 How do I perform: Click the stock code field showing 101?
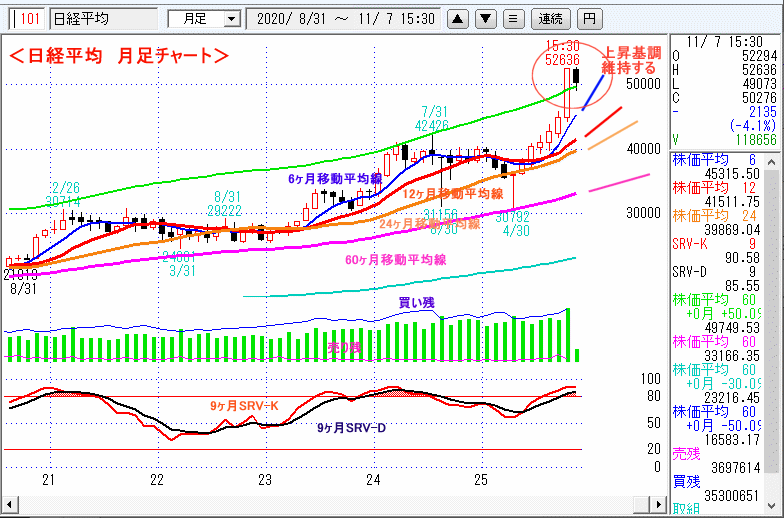26,18
